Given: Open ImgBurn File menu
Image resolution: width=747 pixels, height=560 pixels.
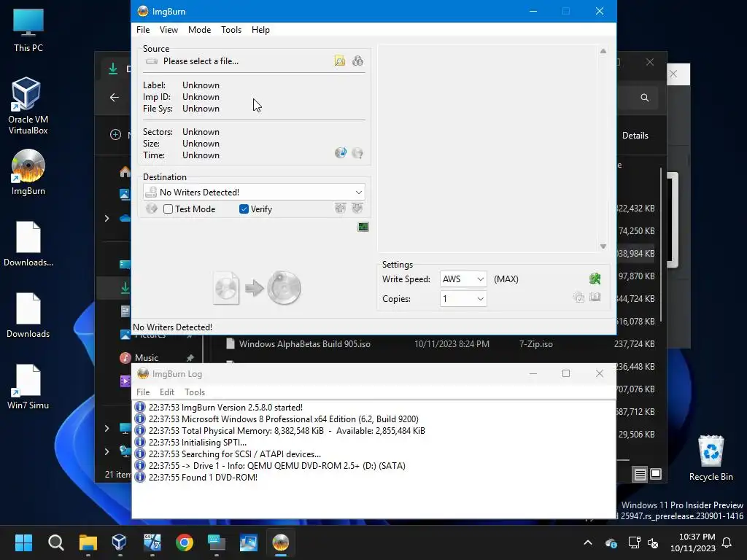Looking at the screenshot, I should 143,29.
